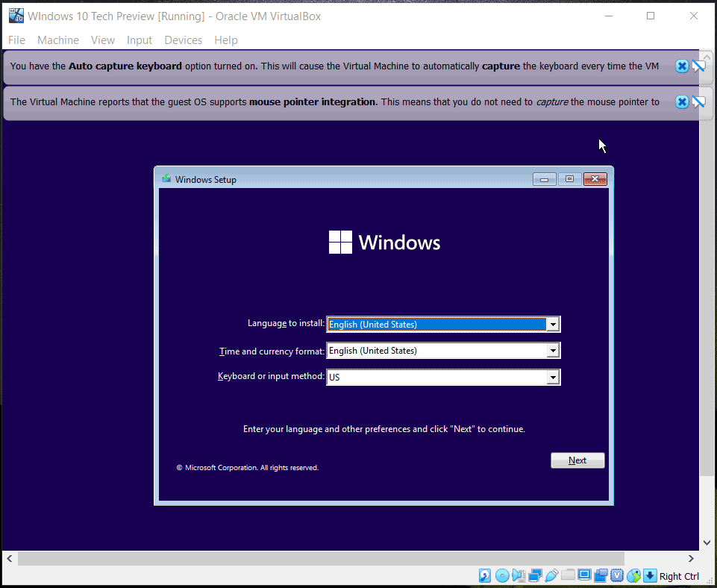
Task: Click the Next button in Windows Setup
Action: (577, 460)
